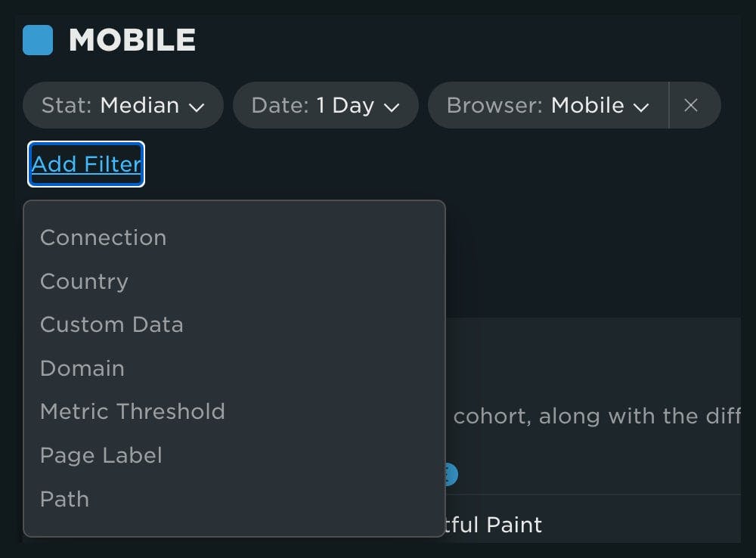The width and height of the screenshot is (756, 558).
Task: Click the MOBILE heading text
Action: pos(133,40)
